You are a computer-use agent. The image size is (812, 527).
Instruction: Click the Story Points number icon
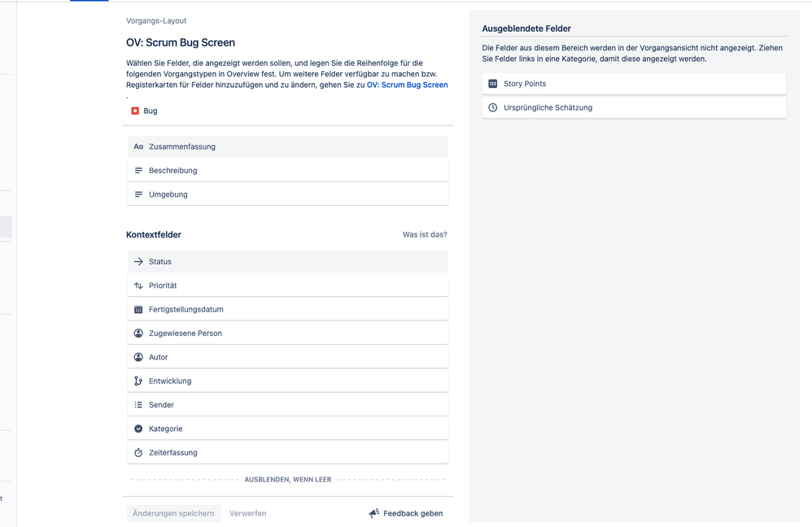pos(493,84)
